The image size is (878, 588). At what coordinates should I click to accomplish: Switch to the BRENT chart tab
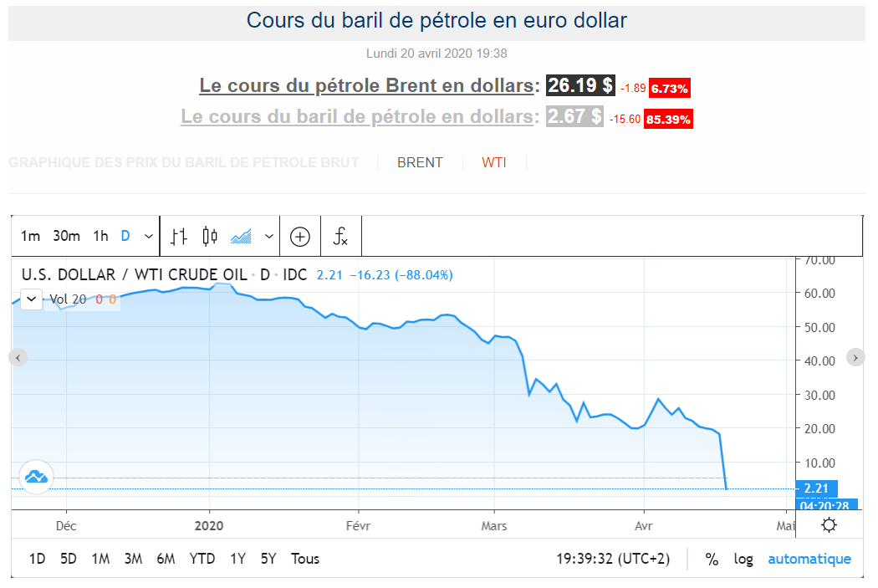(420, 163)
